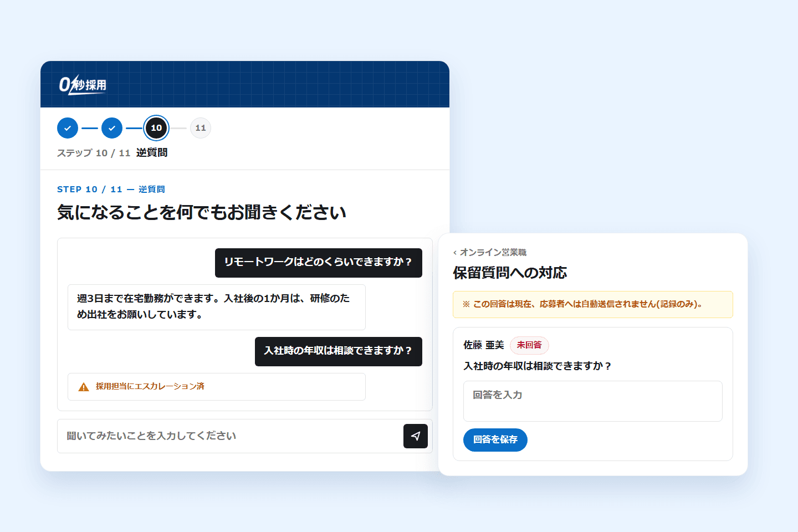Send the chat message with paper-plane icon
The height and width of the screenshot is (532, 798).
(416, 436)
